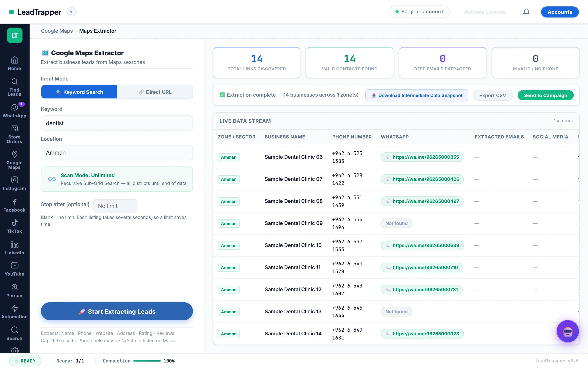This screenshot has height=368, width=588.
Task: Click the Scan Mode Unlimited box
Action: (117, 179)
